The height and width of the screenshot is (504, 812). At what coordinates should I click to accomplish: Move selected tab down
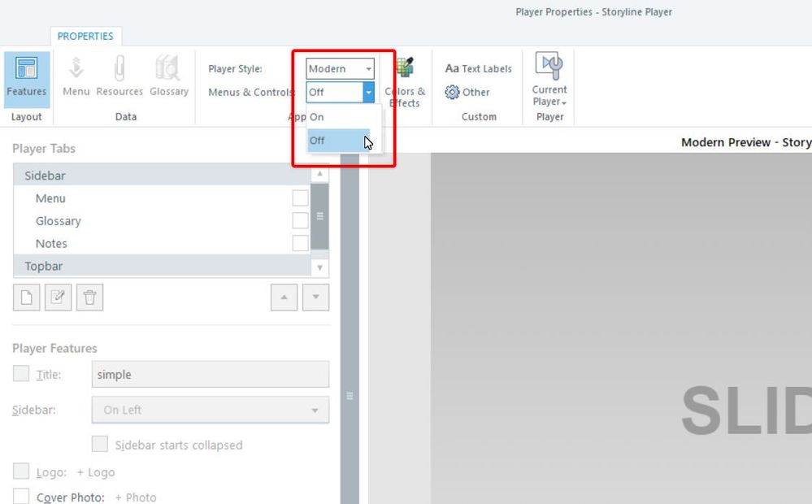click(x=315, y=298)
